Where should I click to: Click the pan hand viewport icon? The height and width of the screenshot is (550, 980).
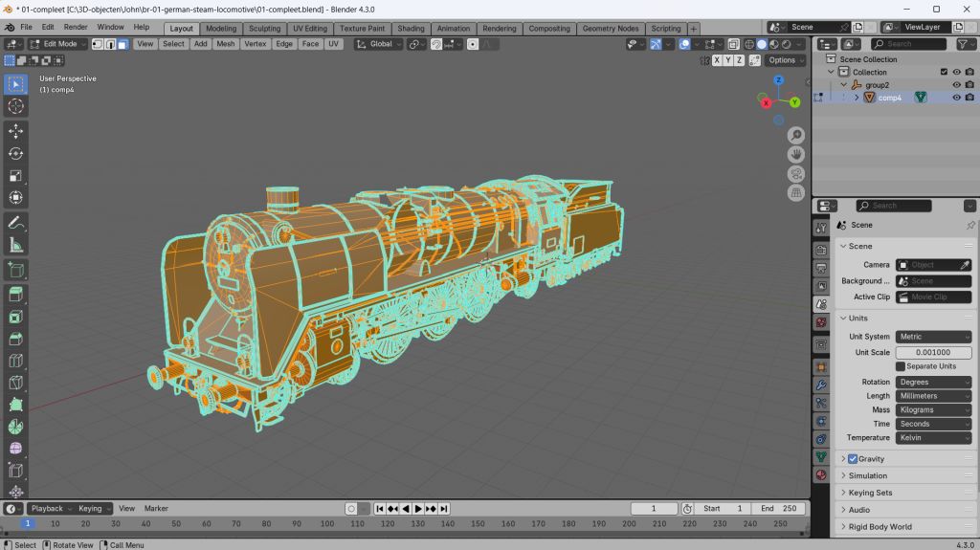coord(795,155)
